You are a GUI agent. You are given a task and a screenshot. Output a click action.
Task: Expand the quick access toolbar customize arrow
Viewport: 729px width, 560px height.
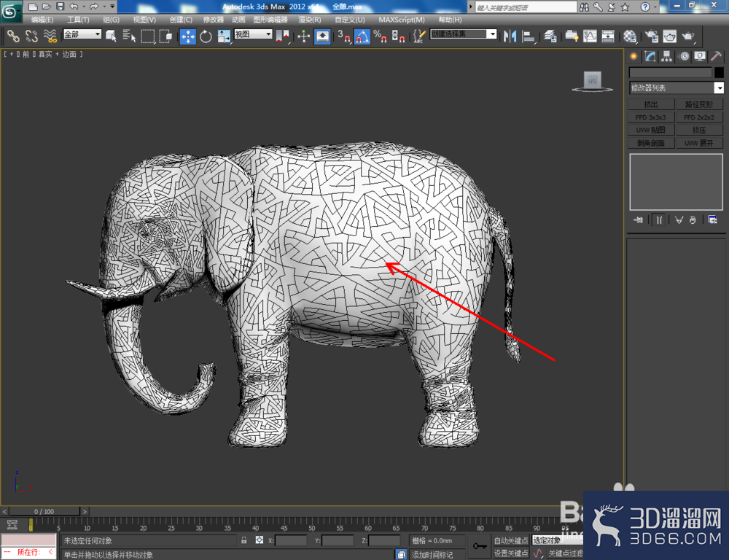tap(112, 6)
